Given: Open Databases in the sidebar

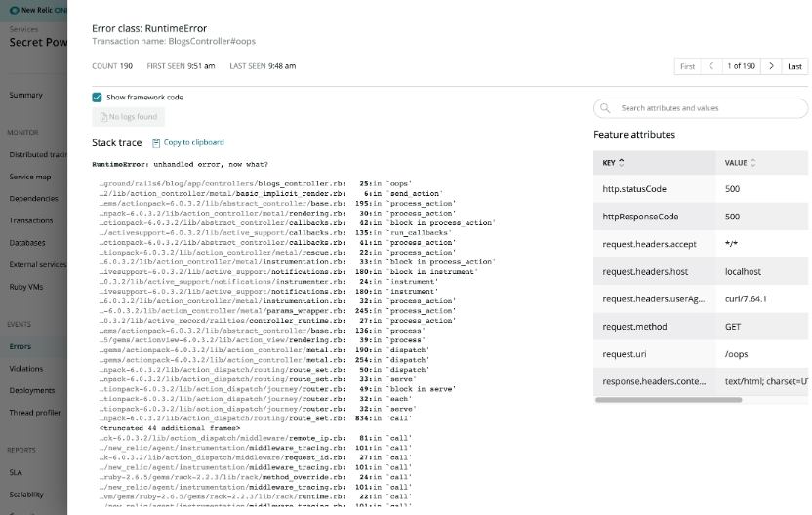Looking at the screenshot, I should tap(27, 242).
